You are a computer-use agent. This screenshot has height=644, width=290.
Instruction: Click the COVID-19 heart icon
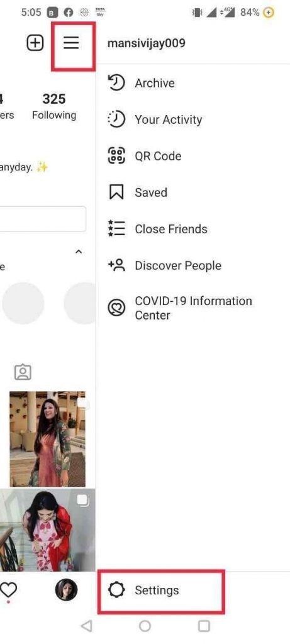(x=116, y=308)
